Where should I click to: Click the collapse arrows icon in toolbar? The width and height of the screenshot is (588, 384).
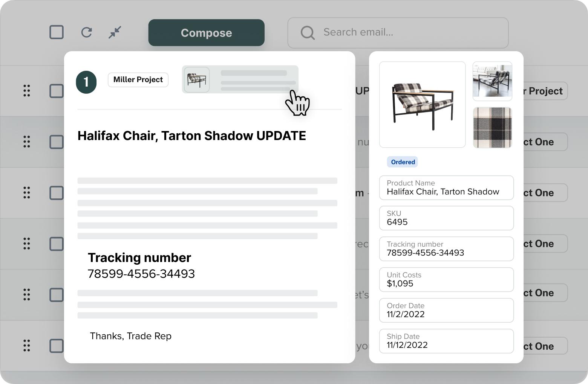pos(115,32)
